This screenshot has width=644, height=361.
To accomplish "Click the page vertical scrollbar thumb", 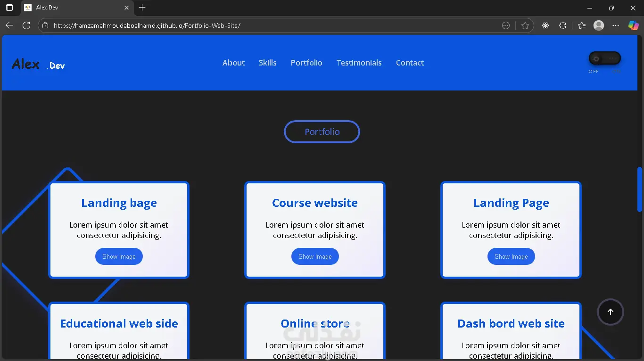I will [x=640, y=189].
